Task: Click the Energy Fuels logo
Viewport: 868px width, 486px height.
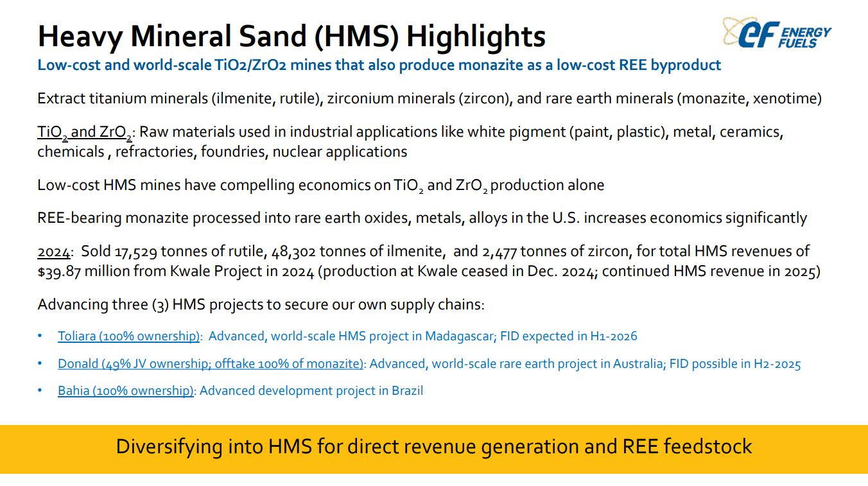Action: click(777, 33)
